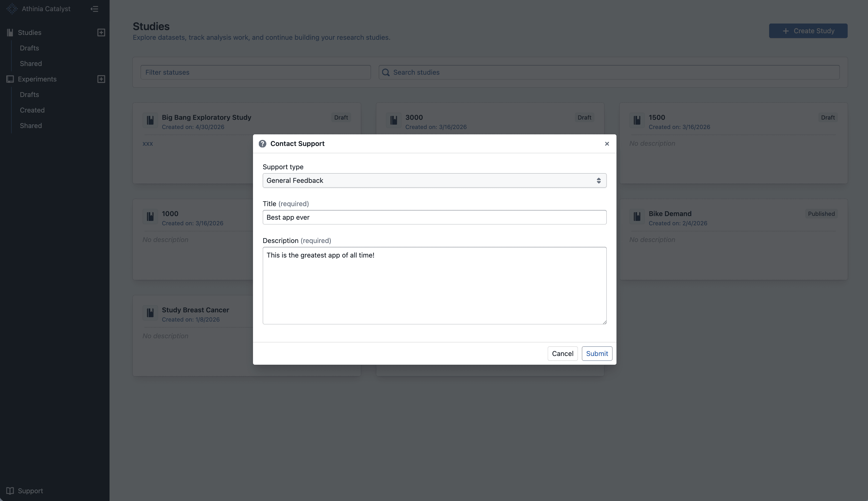Click the 3000 study title
Image resolution: width=868 pixels, height=501 pixels.
pos(414,117)
